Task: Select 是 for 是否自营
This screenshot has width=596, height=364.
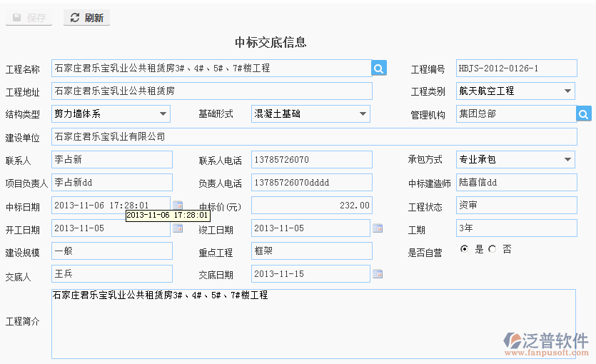Action: (x=465, y=249)
